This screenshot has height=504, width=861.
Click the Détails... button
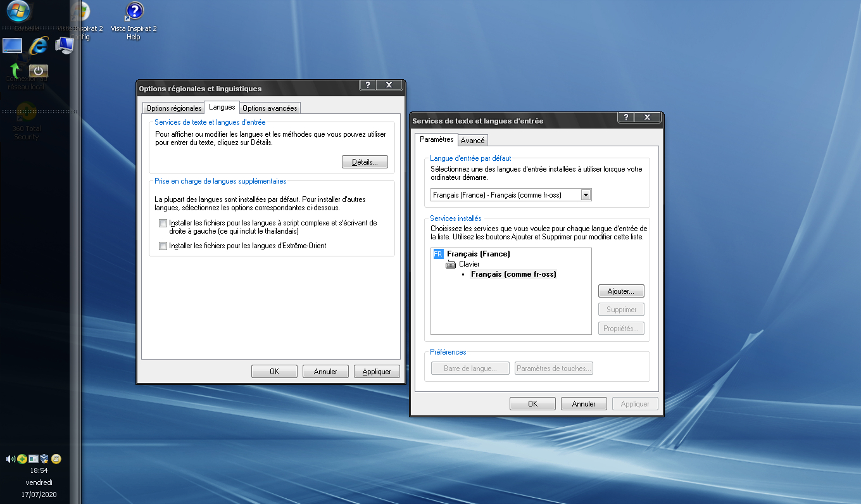(365, 162)
